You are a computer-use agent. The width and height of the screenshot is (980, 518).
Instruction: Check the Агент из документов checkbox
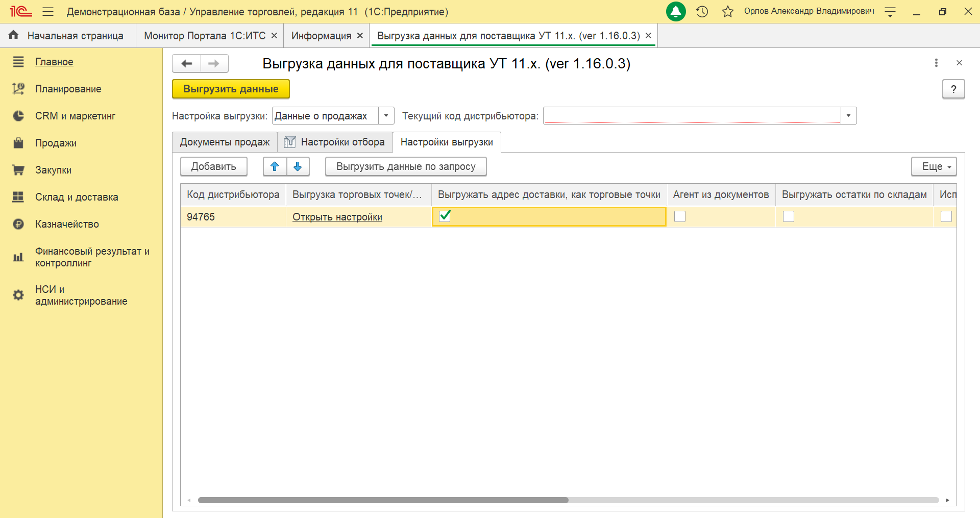coord(680,216)
